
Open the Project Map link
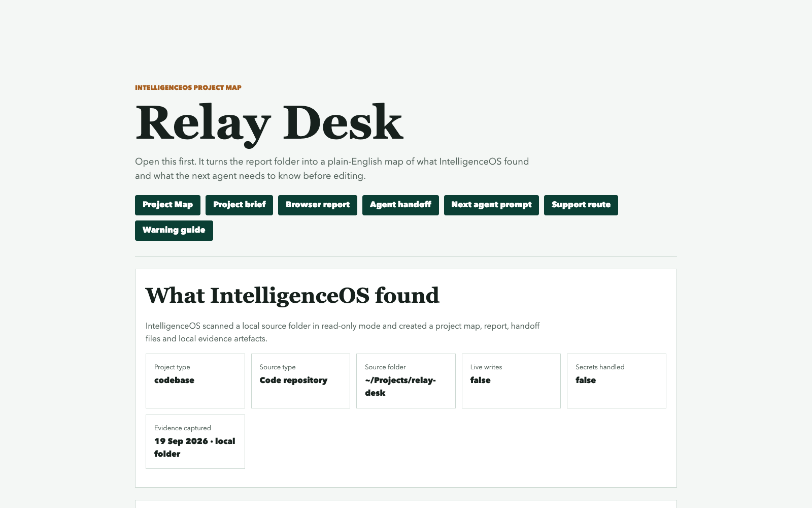[167, 205]
